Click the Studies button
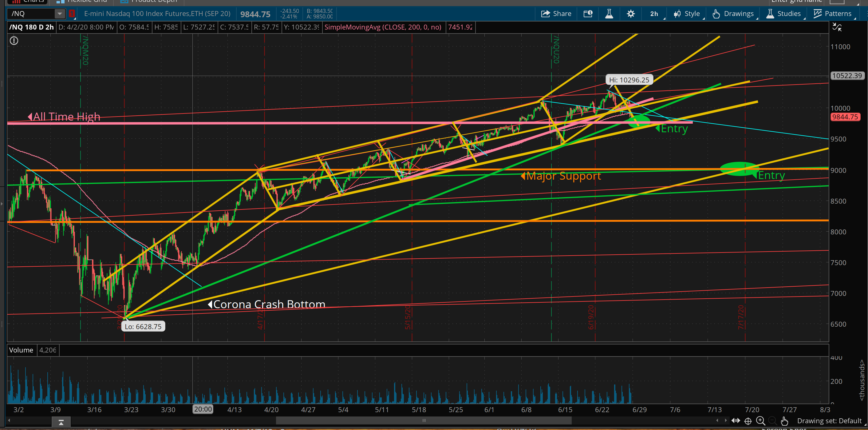868x430 pixels. pos(784,14)
